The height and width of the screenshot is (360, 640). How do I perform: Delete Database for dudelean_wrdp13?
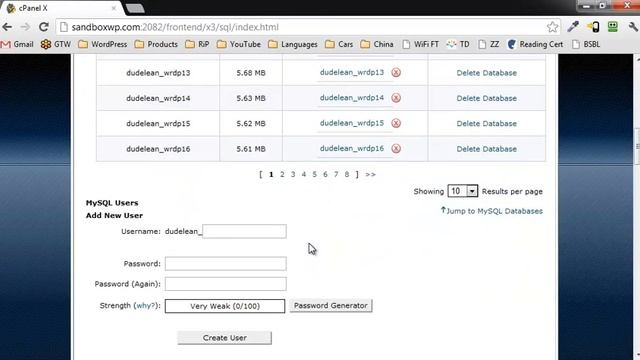[x=487, y=73]
